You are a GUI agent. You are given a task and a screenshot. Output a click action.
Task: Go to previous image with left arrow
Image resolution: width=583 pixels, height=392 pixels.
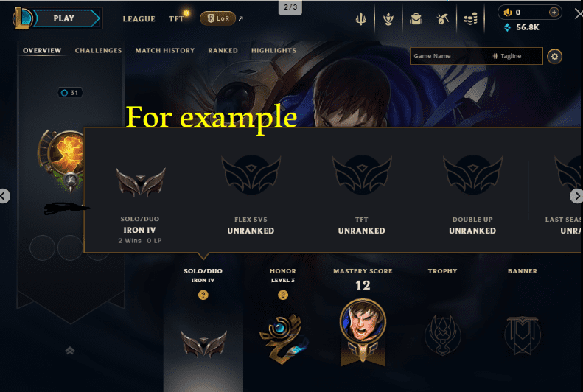click(4, 196)
